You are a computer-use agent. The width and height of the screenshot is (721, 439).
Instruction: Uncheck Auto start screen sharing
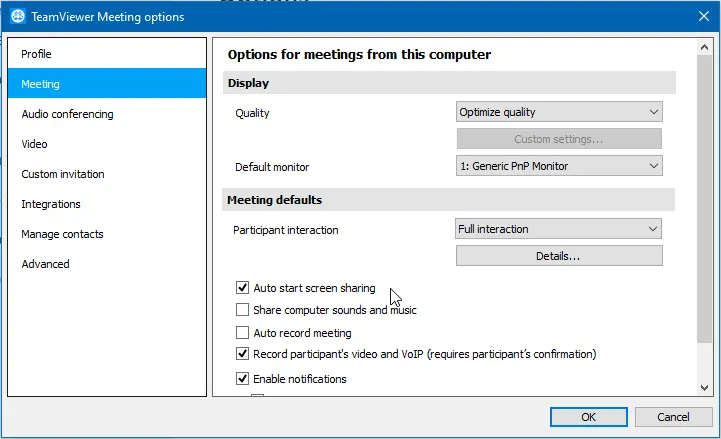click(242, 288)
